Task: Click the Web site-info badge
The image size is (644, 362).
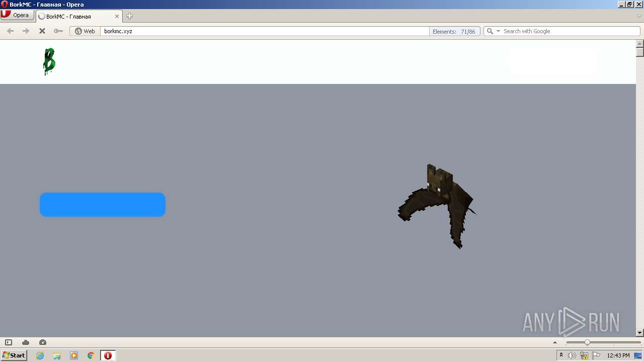Action: coord(85,31)
